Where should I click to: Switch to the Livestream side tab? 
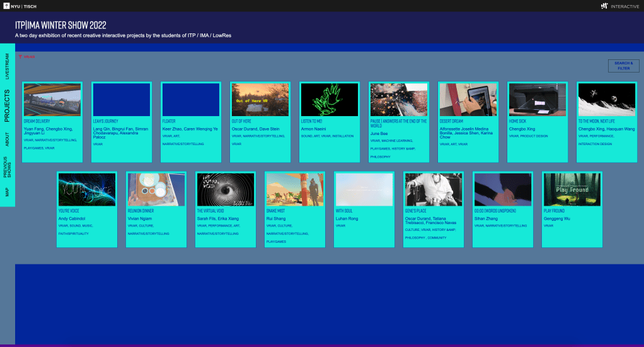8,65
